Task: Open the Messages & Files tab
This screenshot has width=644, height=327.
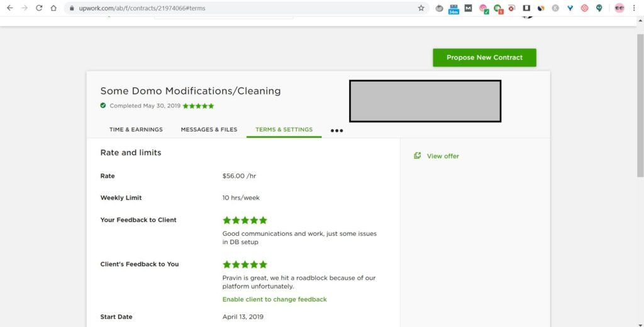Action: tap(209, 130)
